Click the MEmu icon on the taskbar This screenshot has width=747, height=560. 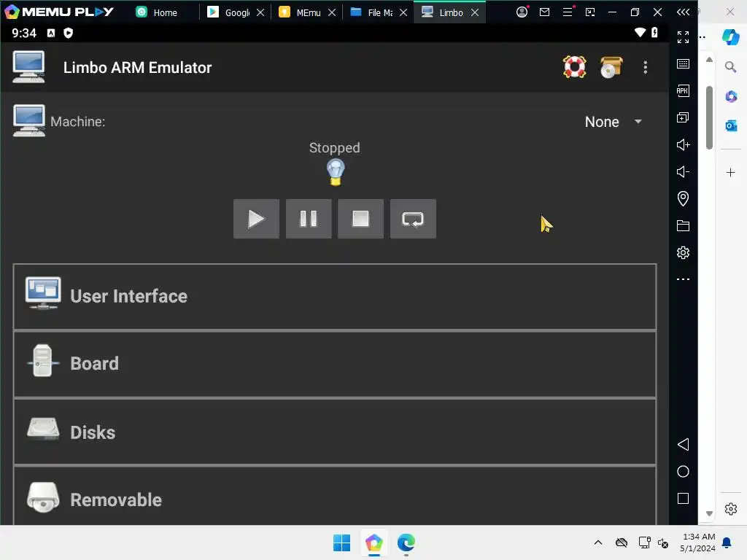coord(374,542)
